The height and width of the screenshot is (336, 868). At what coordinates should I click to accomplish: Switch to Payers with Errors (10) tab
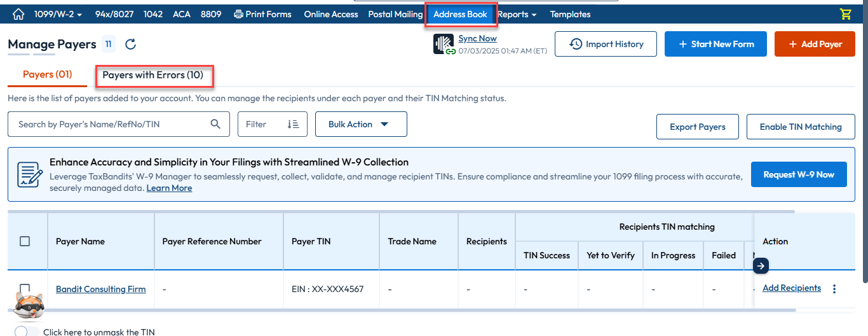(x=153, y=75)
